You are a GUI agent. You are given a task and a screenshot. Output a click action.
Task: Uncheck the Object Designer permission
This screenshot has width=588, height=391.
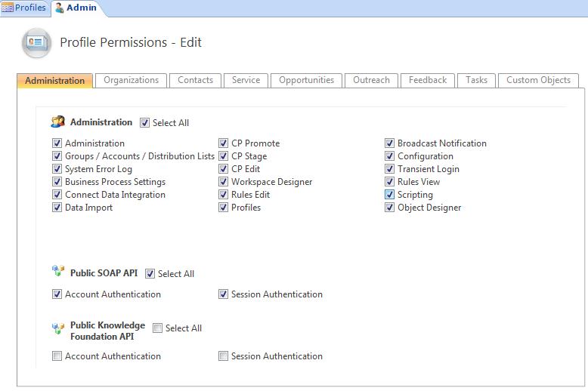[x=390, y=208]
